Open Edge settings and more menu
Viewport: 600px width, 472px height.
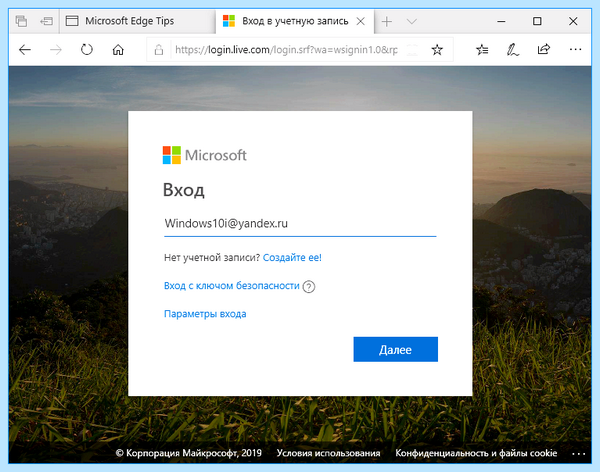[575, 49]
